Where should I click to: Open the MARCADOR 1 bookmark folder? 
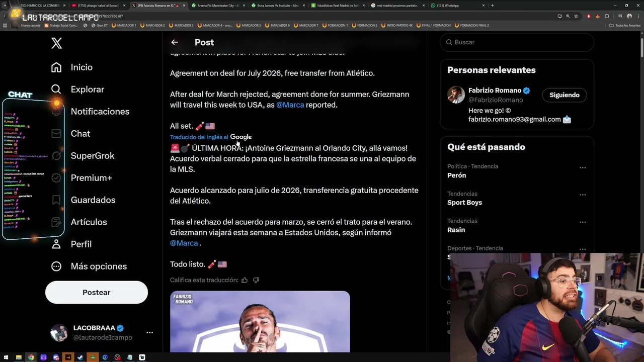pos(124,25)
